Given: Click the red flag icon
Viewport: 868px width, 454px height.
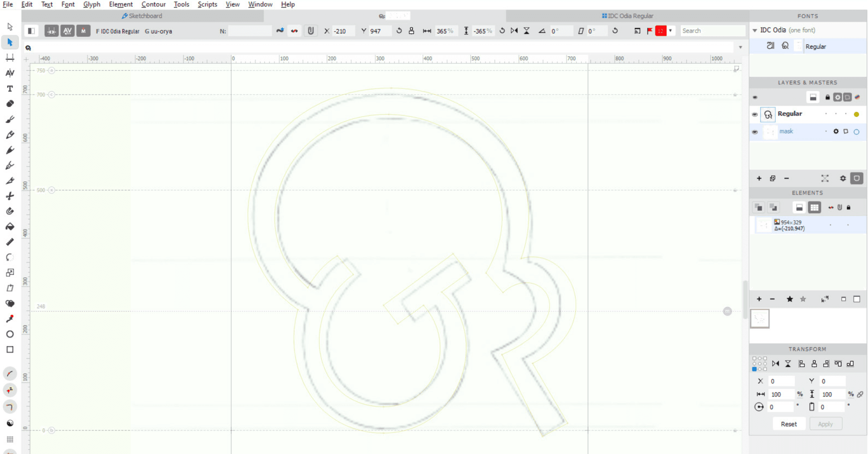Looking at the screenshot, I should (650, 31).
